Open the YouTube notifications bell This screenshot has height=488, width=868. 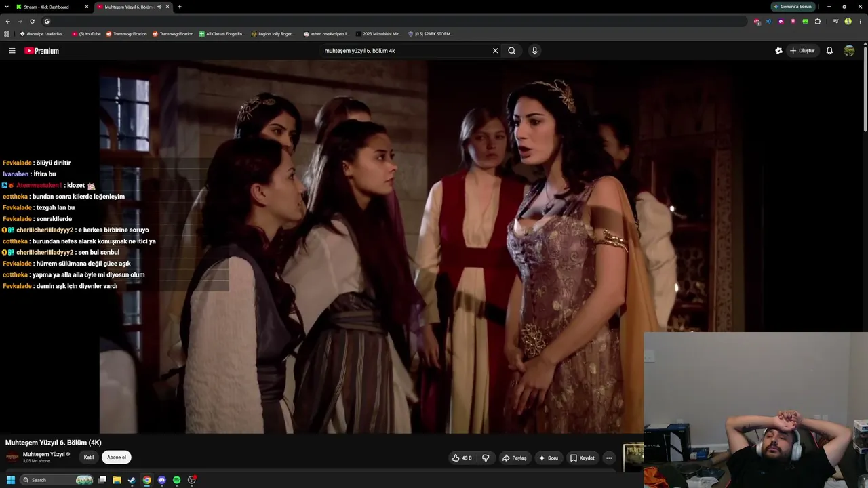click(829, 51)
